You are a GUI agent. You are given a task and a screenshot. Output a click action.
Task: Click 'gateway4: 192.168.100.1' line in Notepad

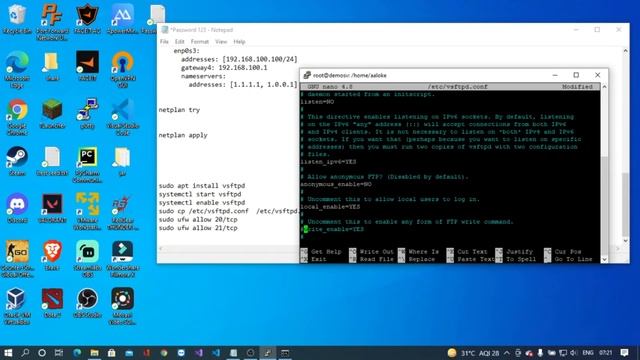tap(224, 68)
